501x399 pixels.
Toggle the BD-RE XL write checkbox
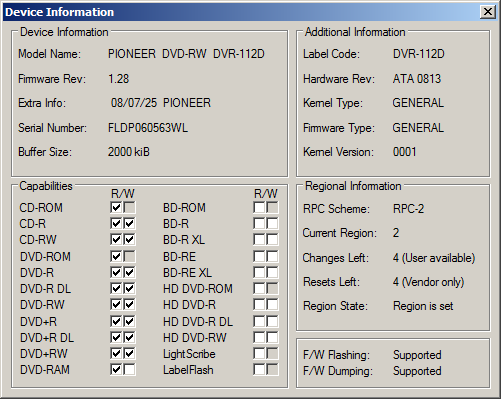[273, 272]
